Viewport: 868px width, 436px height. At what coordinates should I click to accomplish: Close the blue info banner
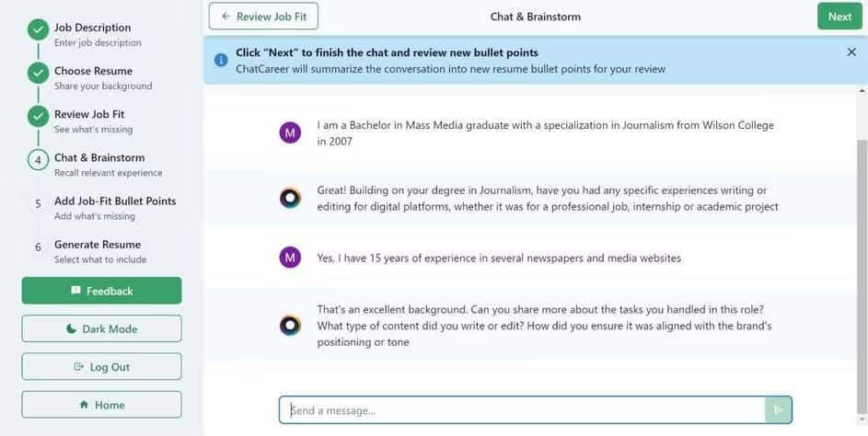tap(851, 52)
